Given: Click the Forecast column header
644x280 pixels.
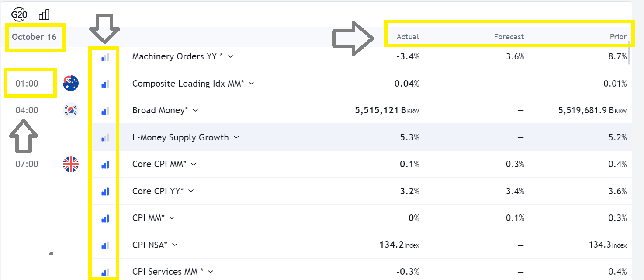Looking at the screenshot, I should coord(509,37).
